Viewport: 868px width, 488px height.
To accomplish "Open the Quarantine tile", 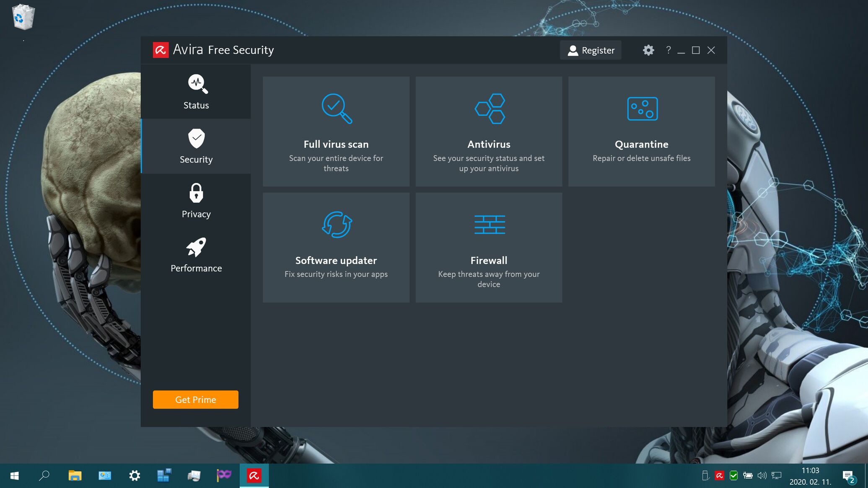I will tap(642, 132).
